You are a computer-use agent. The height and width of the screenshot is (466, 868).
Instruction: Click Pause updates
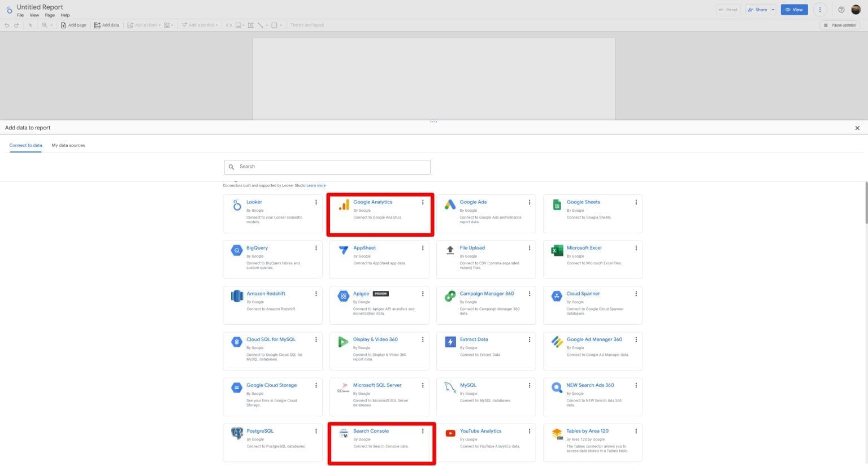840,25
